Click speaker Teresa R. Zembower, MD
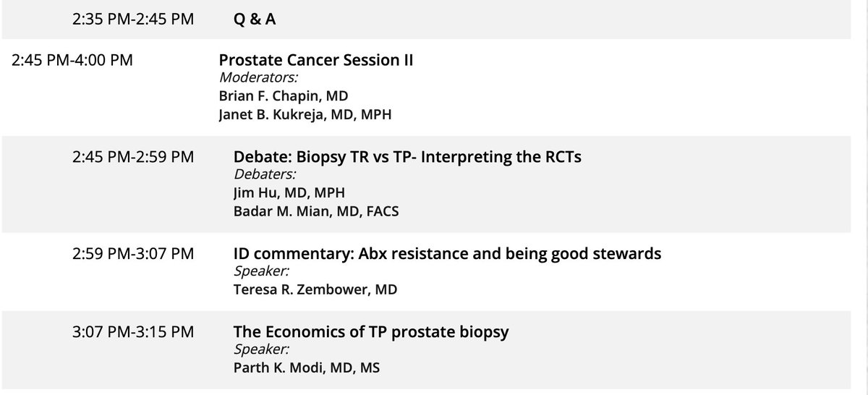 315,289
